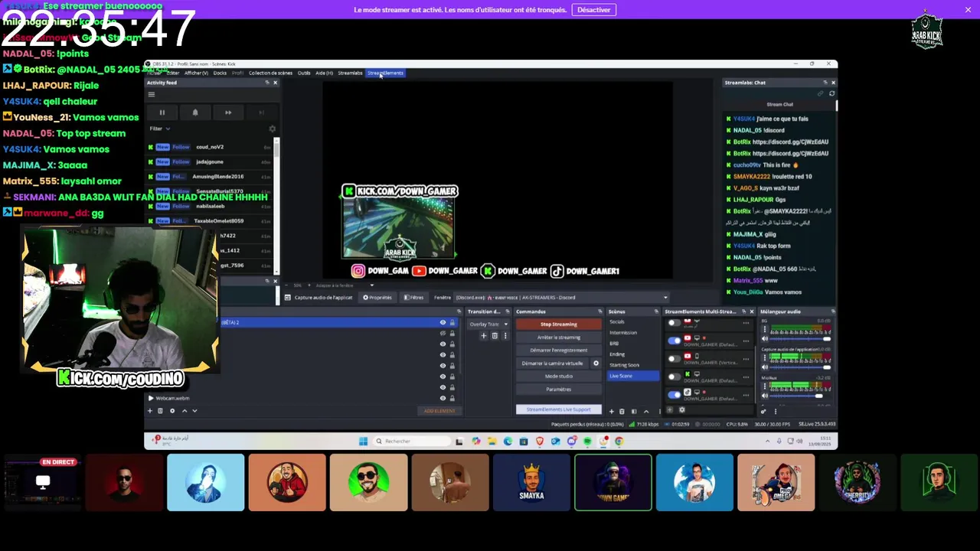Screen dimensions: 980x551
Task: Open the Outils menu
Action: pos(304,73)
